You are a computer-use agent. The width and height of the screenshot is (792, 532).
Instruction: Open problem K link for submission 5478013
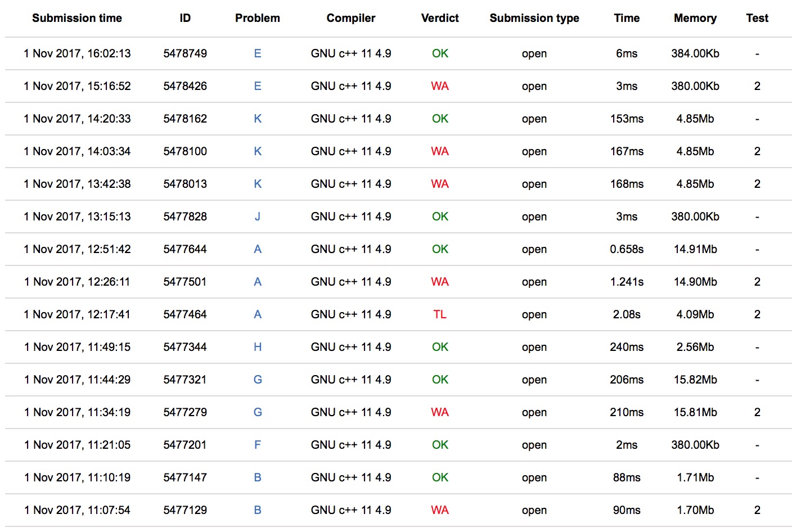coord(258,184)
